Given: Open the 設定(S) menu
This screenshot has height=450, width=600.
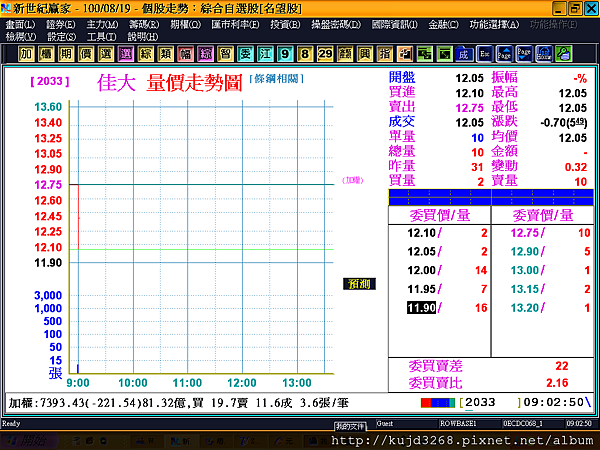Looking at the screenshot, I should point(61,37).
